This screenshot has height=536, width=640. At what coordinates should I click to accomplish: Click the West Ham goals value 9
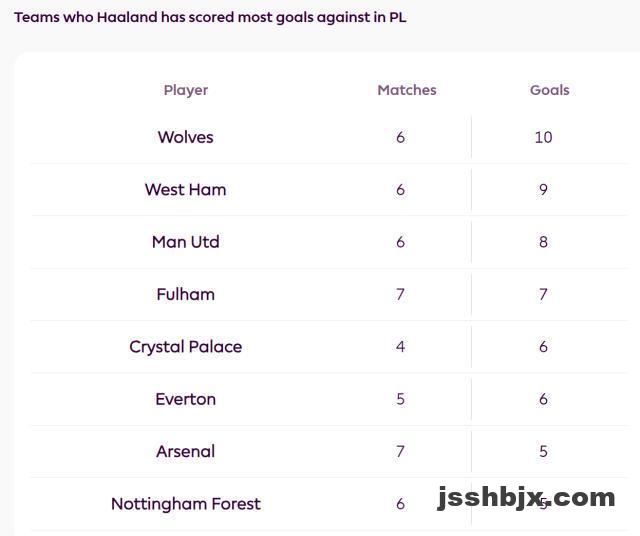(543, 190)
